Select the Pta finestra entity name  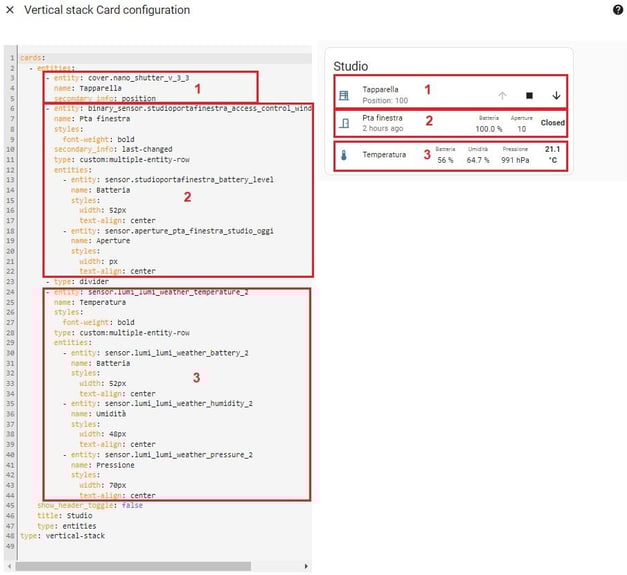382,118
